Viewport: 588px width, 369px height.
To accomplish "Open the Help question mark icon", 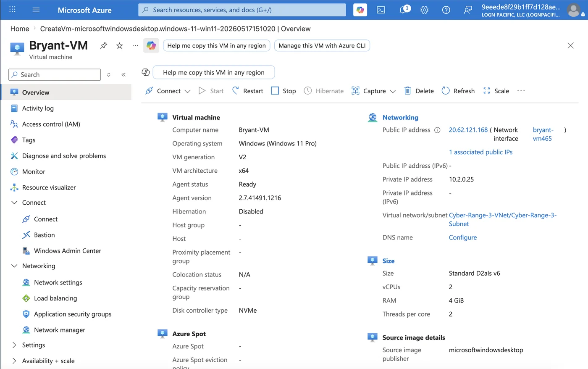I will pos(446,10).
